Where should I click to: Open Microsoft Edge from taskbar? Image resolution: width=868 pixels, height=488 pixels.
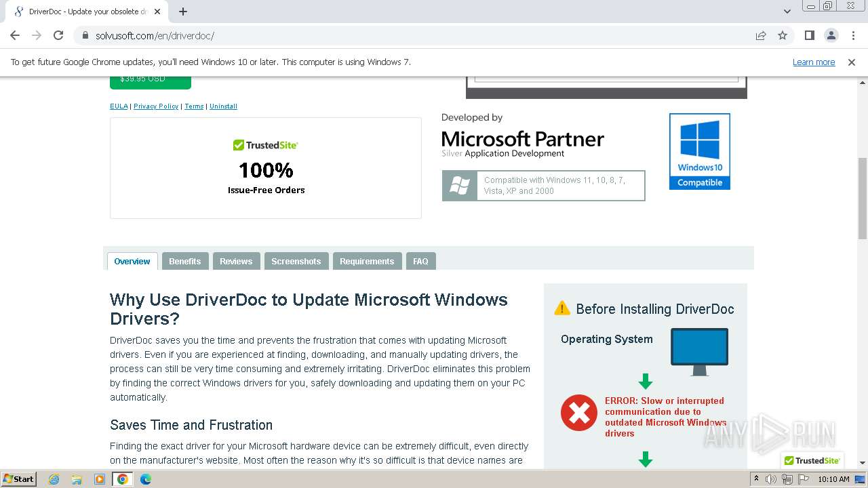pos(146,479)
